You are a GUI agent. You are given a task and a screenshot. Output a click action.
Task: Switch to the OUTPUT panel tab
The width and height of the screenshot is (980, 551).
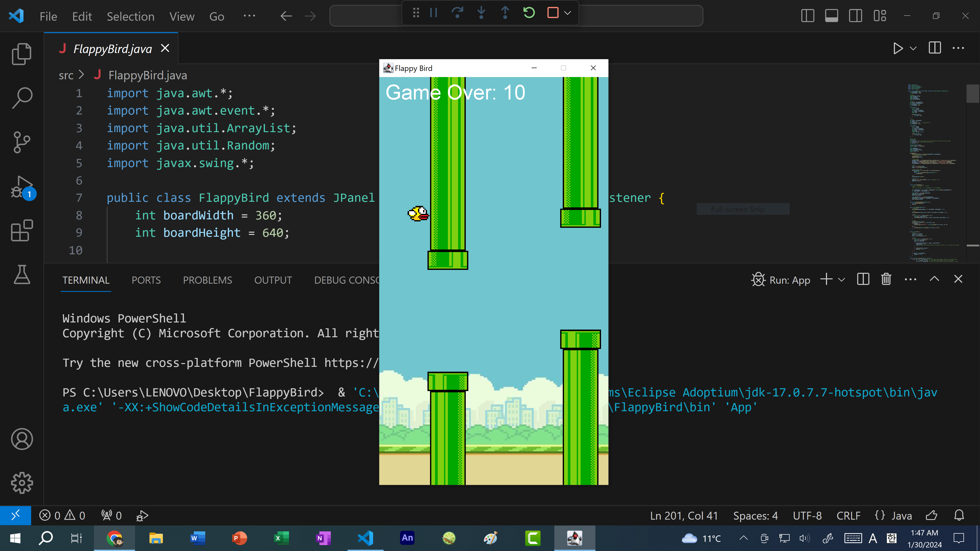pos(273,280)
